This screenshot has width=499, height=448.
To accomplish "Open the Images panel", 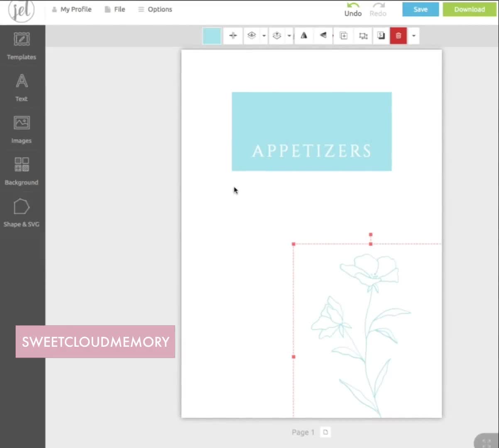I will [x=21, y=129].
